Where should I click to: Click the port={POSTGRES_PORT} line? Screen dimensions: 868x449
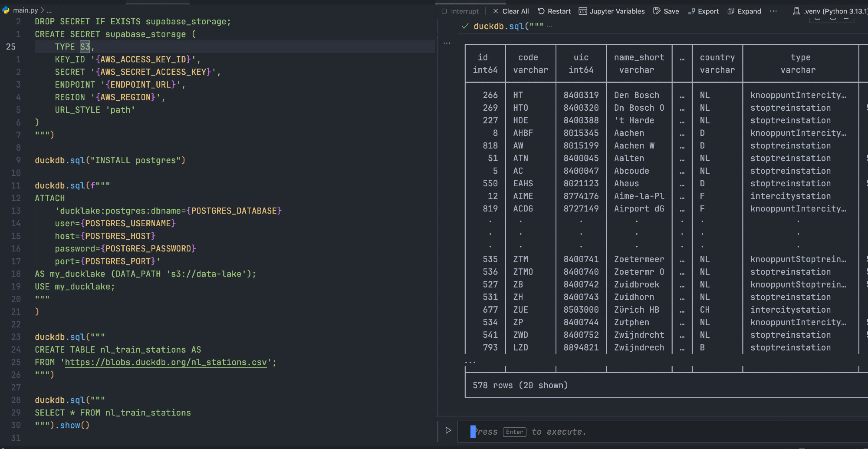tap(108, 261)
